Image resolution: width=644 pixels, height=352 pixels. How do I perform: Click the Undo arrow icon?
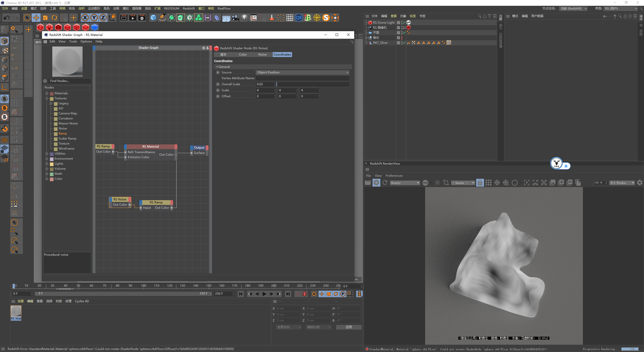click(7, 18)
